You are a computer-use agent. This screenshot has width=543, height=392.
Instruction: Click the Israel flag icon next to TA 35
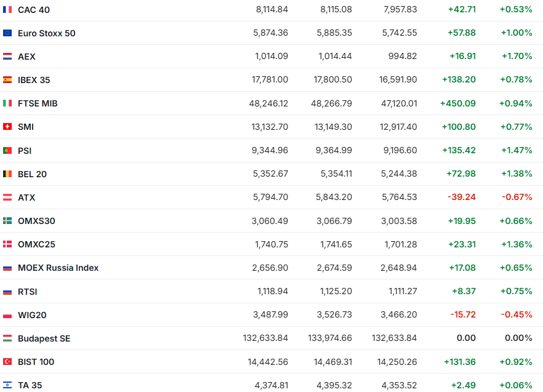[7, 385]
